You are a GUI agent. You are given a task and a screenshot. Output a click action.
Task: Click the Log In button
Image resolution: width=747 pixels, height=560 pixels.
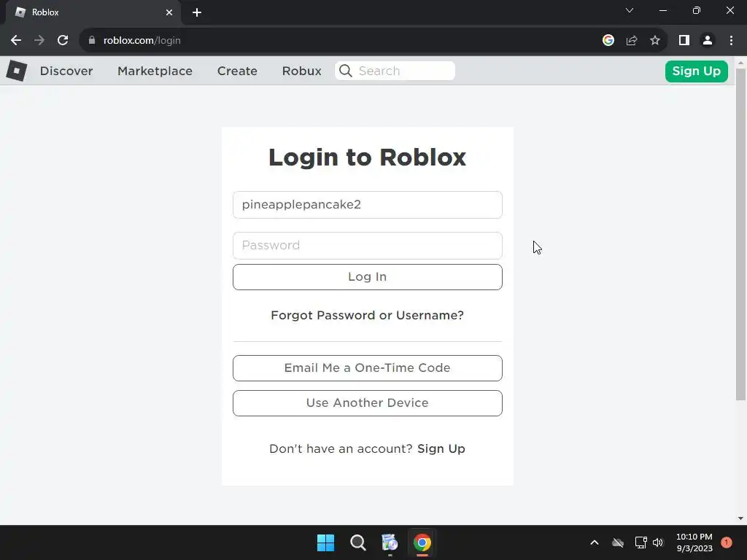coord(368,277)
